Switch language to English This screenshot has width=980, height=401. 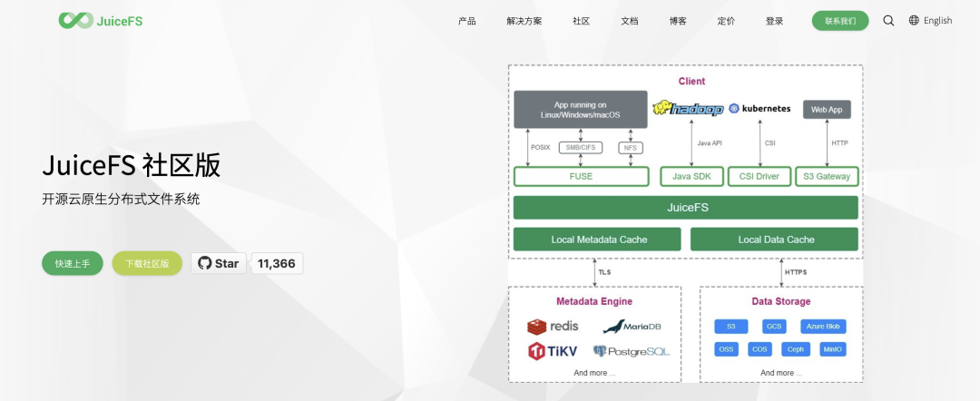point(937,21)
